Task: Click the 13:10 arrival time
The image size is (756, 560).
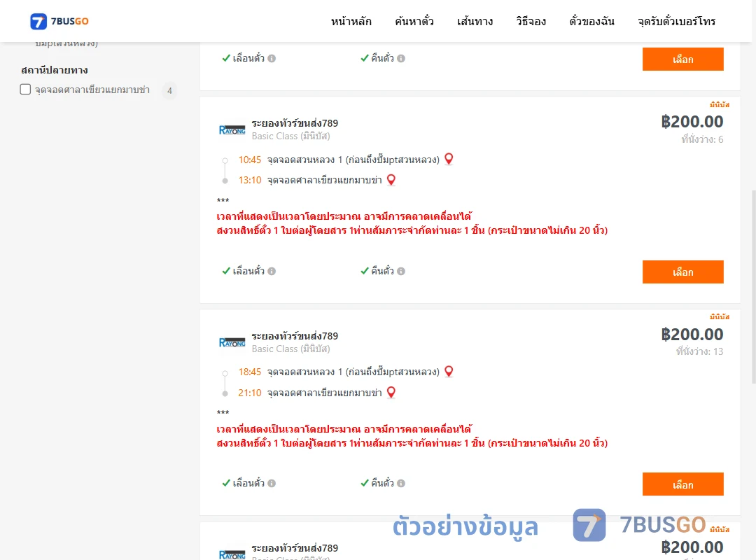Action: pos(250,180)
